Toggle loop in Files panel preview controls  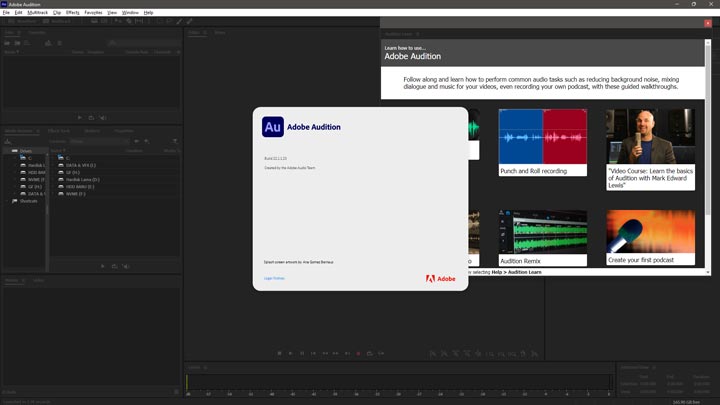(x=91, y=118)
